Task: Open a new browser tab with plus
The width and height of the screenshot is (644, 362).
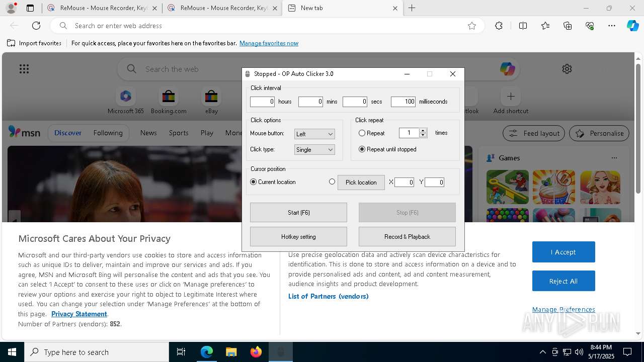Action: tap(412, 8)
